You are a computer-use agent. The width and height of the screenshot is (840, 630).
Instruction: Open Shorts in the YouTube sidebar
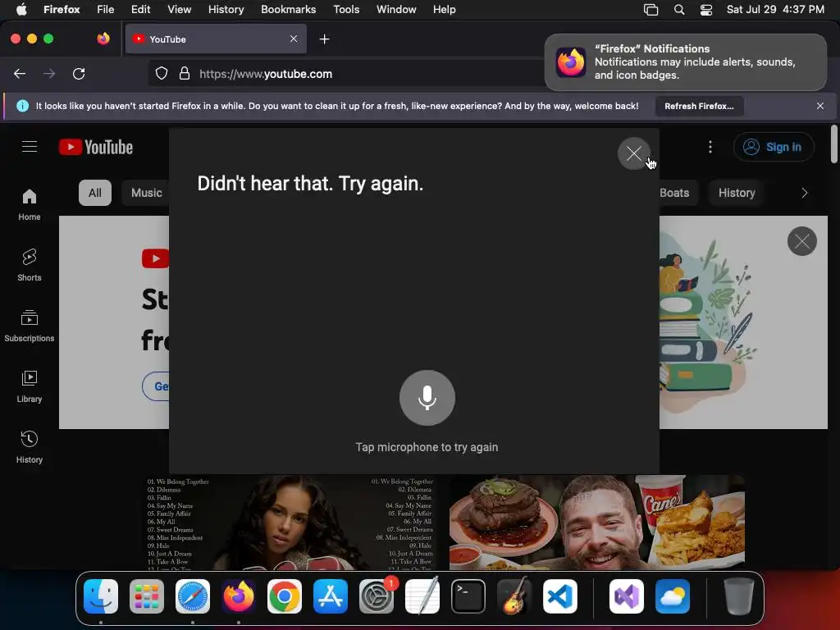[30, 265]
